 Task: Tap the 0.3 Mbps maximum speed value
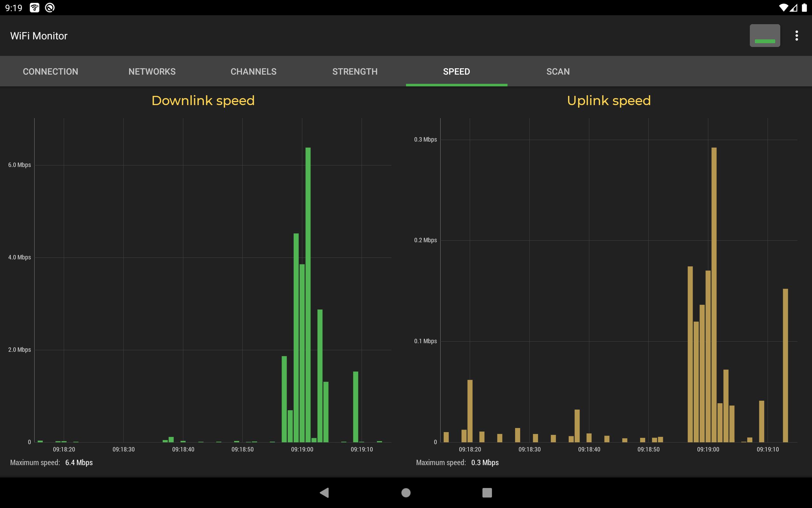point(485,463)
